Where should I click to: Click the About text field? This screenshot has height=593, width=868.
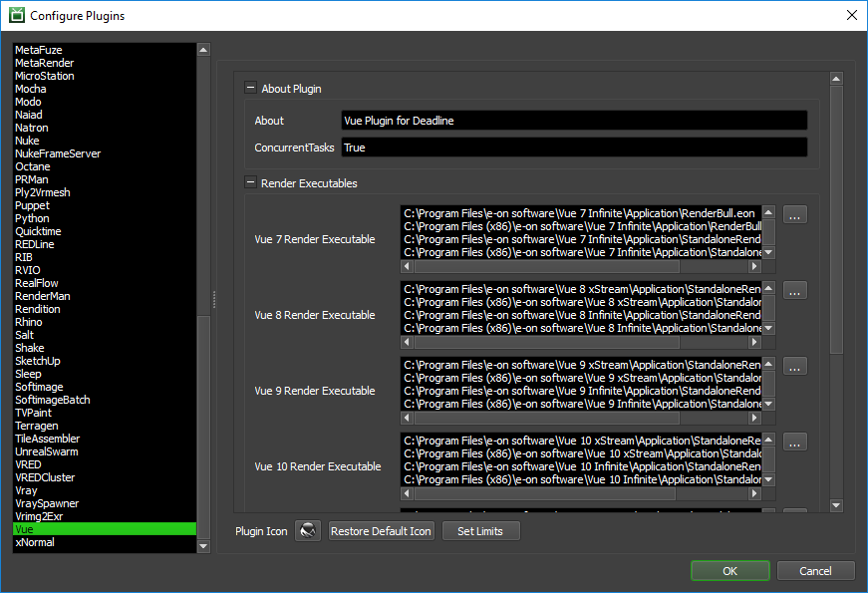(574, 121)
